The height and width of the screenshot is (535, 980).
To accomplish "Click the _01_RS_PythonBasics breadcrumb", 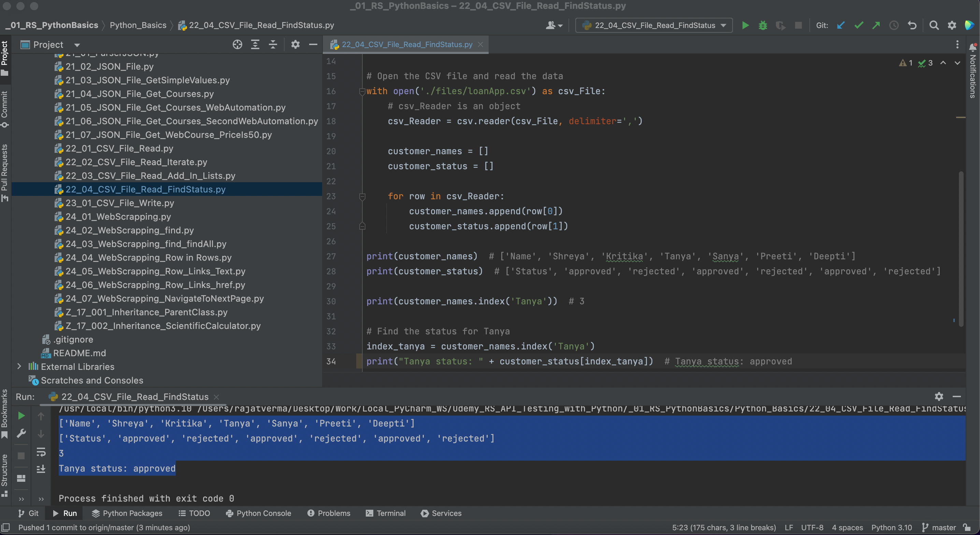I will [52, 25].
